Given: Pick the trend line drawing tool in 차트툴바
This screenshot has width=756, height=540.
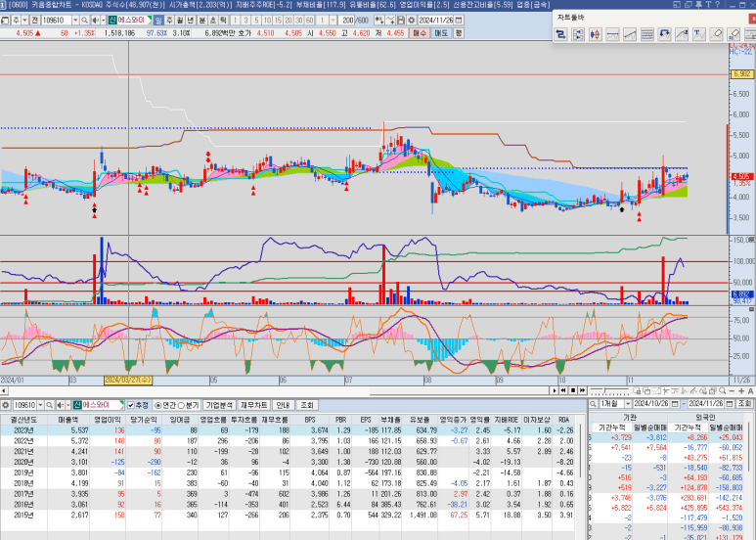Looking at the screenshot, I should click(x=630, y=34).
